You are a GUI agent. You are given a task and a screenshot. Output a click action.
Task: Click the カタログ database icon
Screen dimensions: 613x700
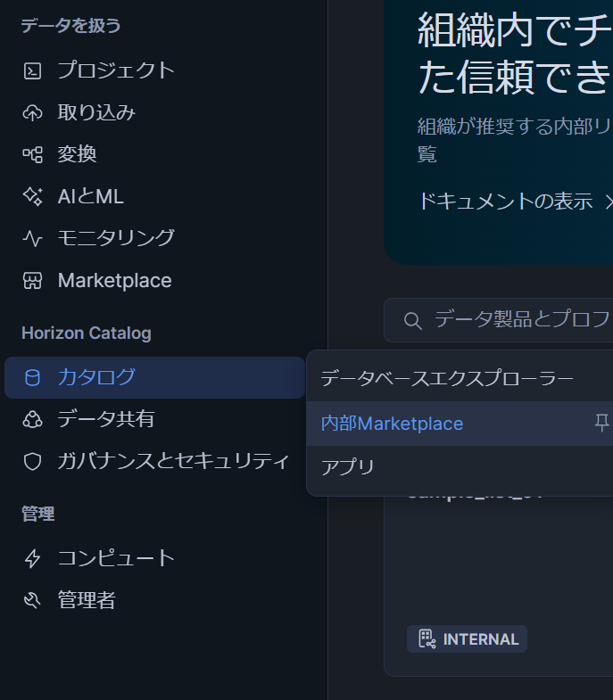(x=32, y=377)
